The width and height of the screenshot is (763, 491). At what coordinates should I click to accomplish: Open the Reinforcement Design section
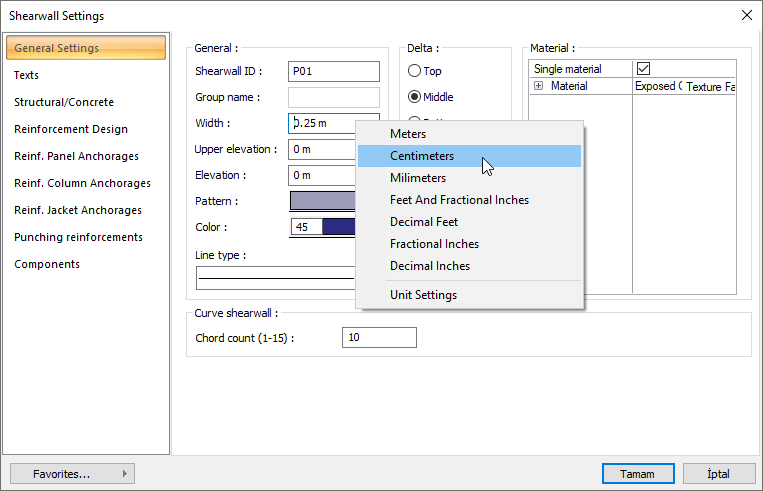click(71, 129)
